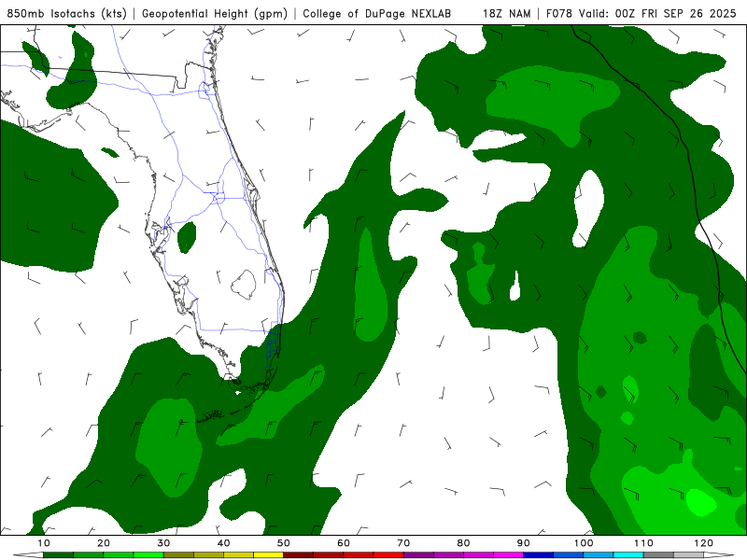Click the "40" legend scale label

click(223, 543)
